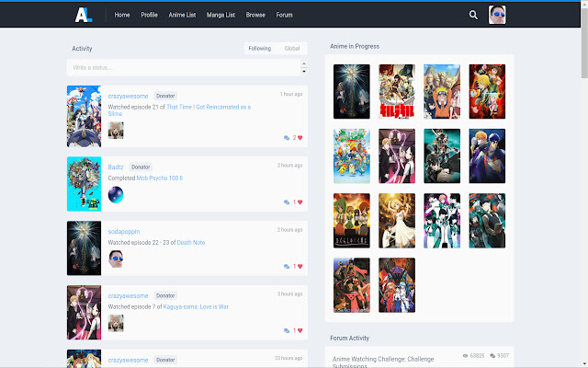
Task: Open Death Note cover in activity feed
Action: (x=84, y=248)
